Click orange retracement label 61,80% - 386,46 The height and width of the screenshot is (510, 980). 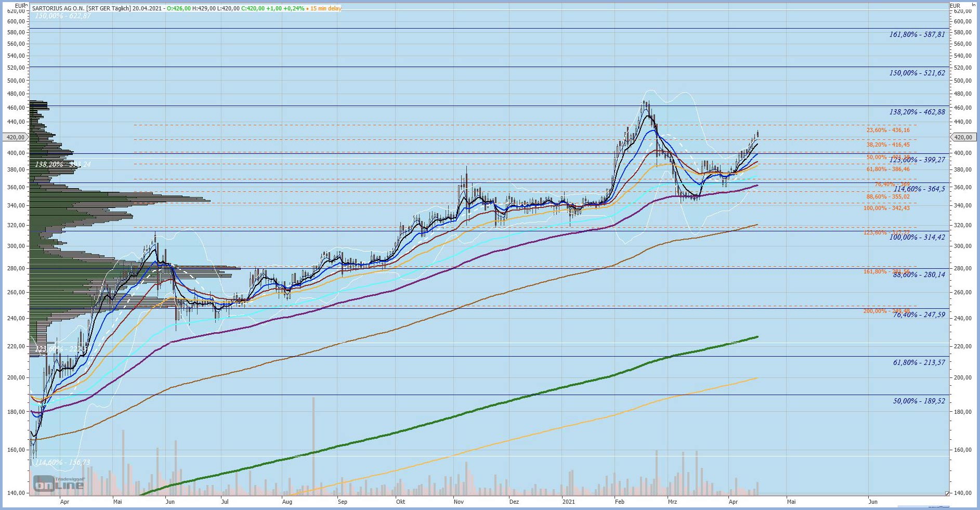coord(888,169)
